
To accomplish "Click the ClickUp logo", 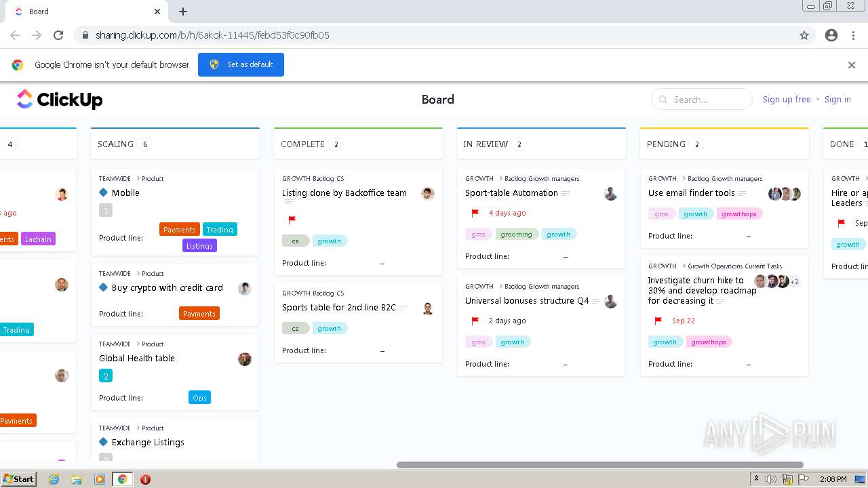I will click(60, 100).
